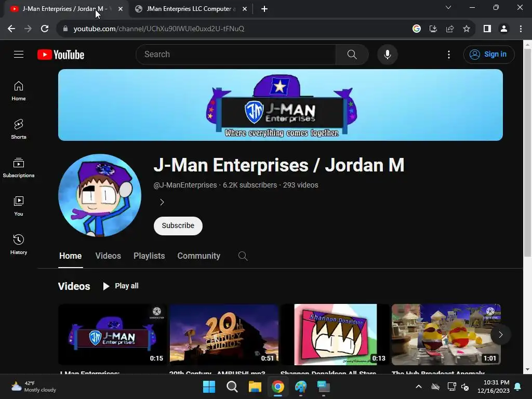Screen dimensions: 532x399
Task: Switch to the Playlists channel tab
Action: (x=149, y=256)
